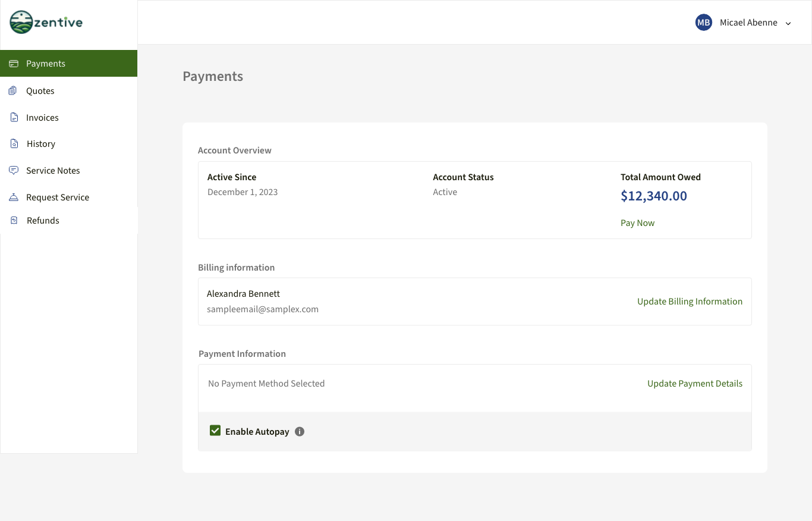
Task: Click Update Billing Information link
Action: 690,302
